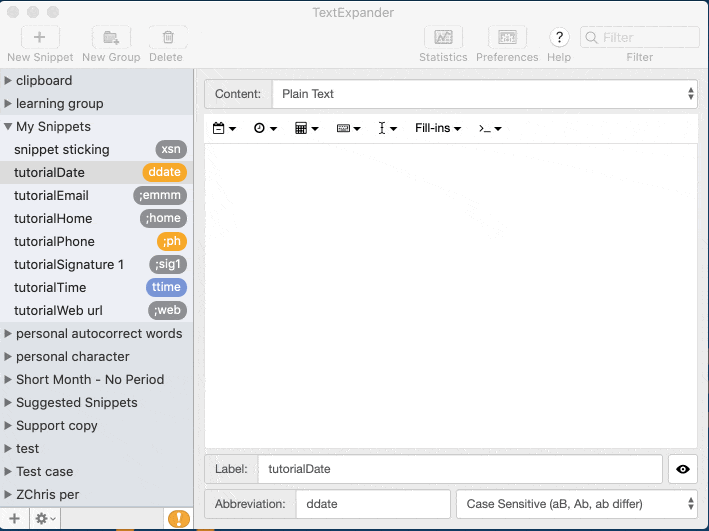Image resolution: width=709 pixels, height=531 pixels.
Task: Expand the test group
Action: (8, 449)
